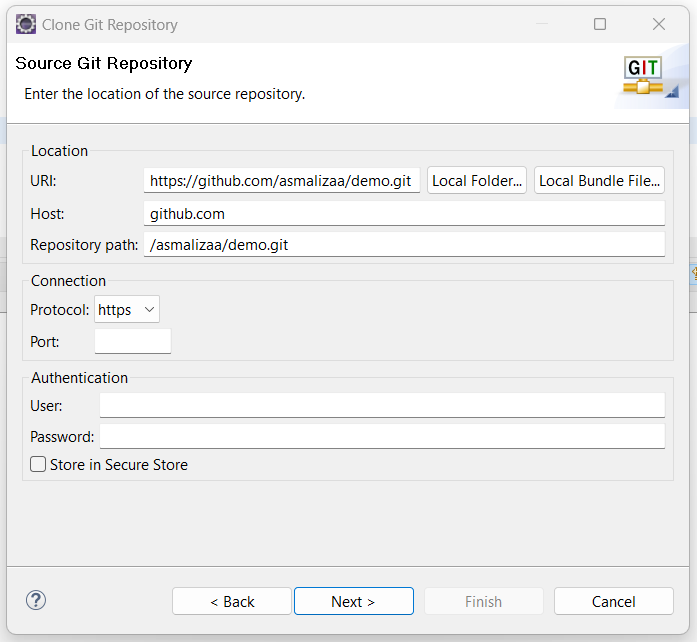This screenshot has height=642, width=697.
Task: Focus the User authentication field
Action: coord(382,405)
